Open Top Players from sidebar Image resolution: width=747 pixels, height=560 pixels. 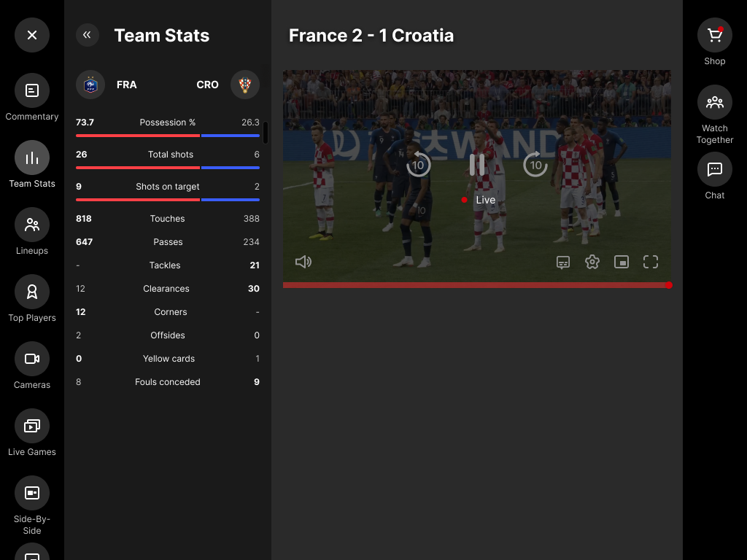[x=32, y=292]
